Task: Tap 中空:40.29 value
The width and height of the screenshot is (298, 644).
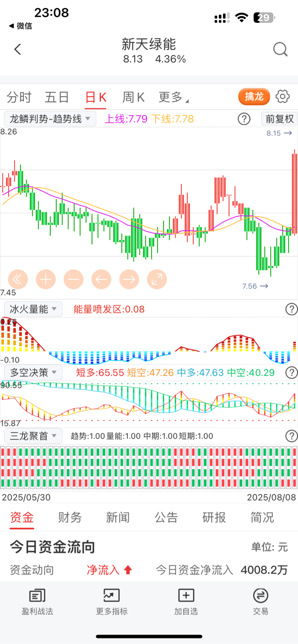Action: [251, 372]
